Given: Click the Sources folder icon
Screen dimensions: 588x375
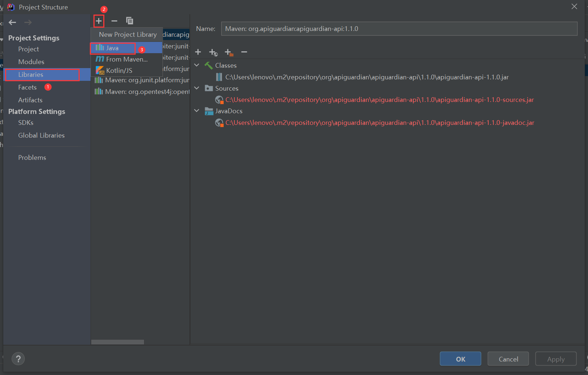Looking at the screenshot, I should pos(209,88).
